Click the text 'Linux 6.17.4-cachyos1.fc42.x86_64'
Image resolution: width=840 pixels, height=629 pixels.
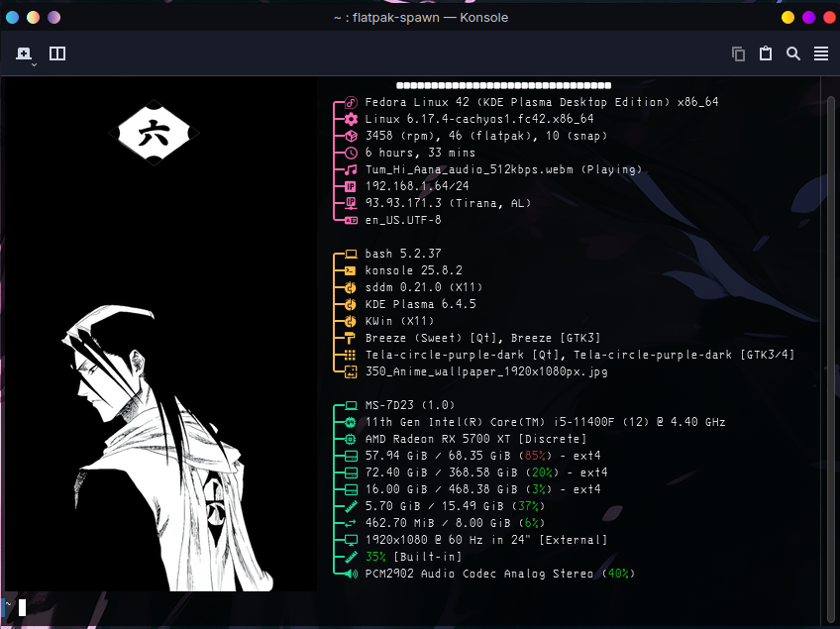pyautogui.click(x=479, y=119)
